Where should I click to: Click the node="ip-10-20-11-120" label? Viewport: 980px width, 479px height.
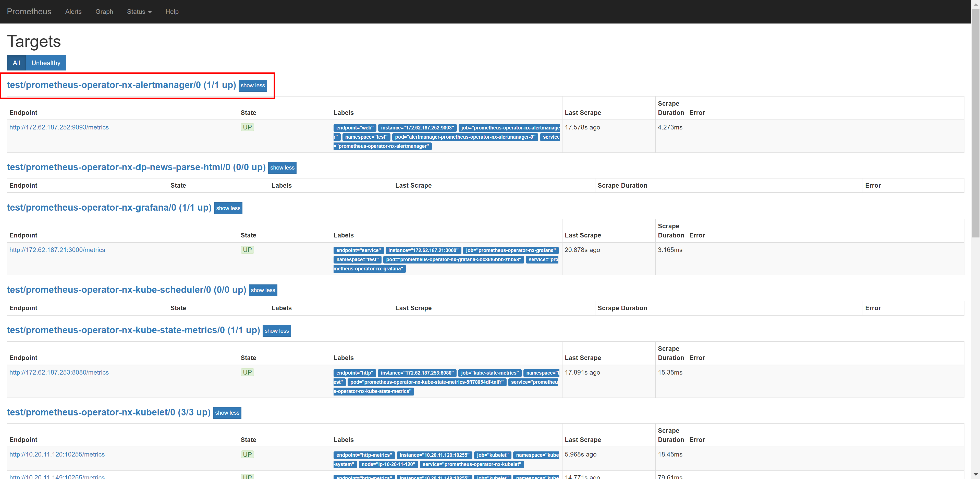(388, 464)
